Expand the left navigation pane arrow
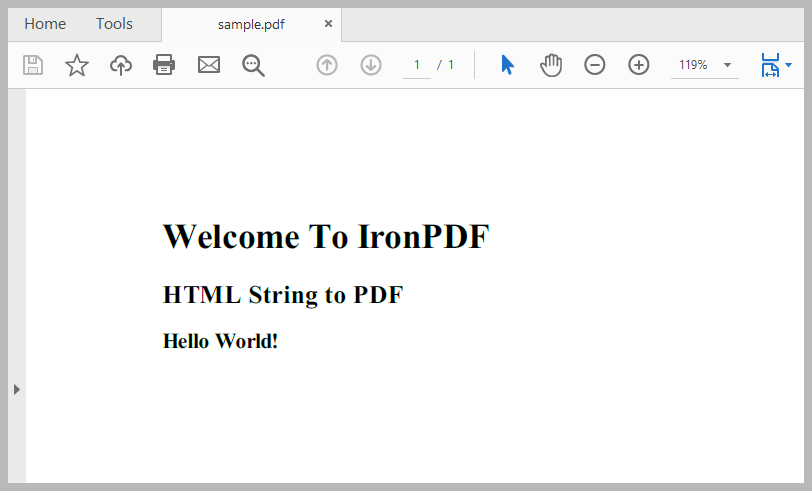Image resolution: width=812 pixels, height=491 pixels. click(17, 389)
